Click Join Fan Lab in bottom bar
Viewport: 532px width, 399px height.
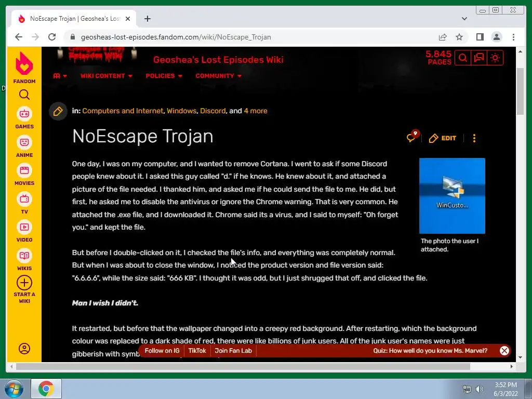(233, 351)
